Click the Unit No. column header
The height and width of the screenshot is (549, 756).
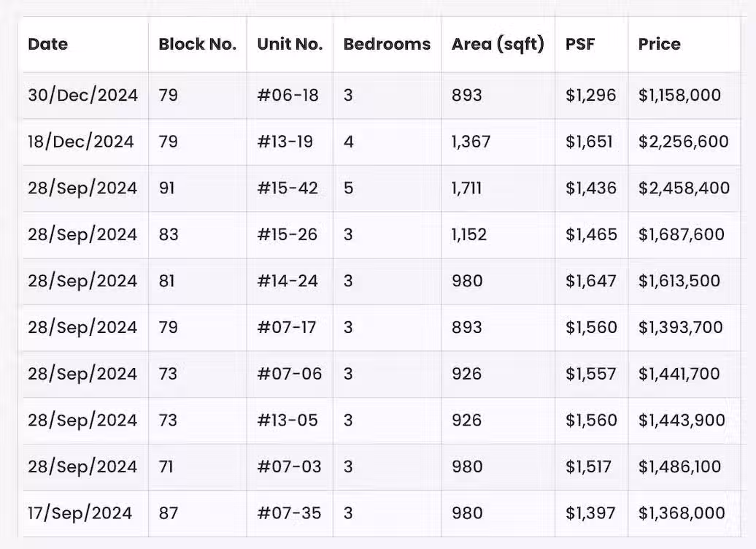click(x=289, y=45)
